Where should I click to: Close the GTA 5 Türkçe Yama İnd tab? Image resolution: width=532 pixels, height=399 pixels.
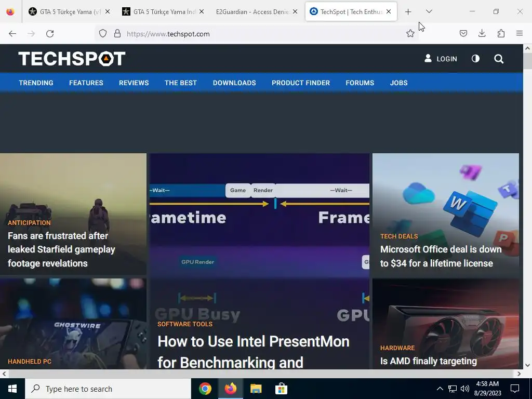[202, 11]
